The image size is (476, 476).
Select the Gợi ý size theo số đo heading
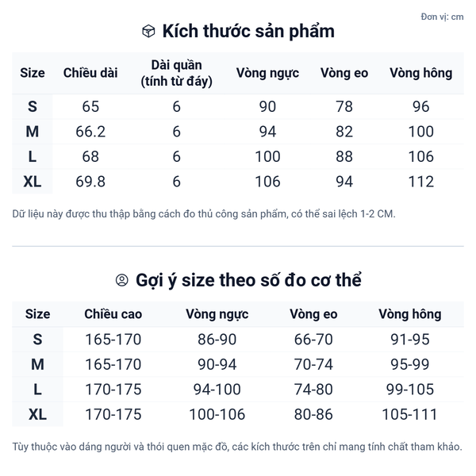(x=248, y=280)
